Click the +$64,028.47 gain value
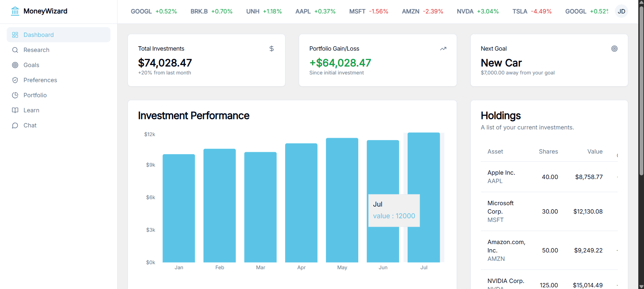This screenshot has width=644, height=289. [x=340, y=63]
